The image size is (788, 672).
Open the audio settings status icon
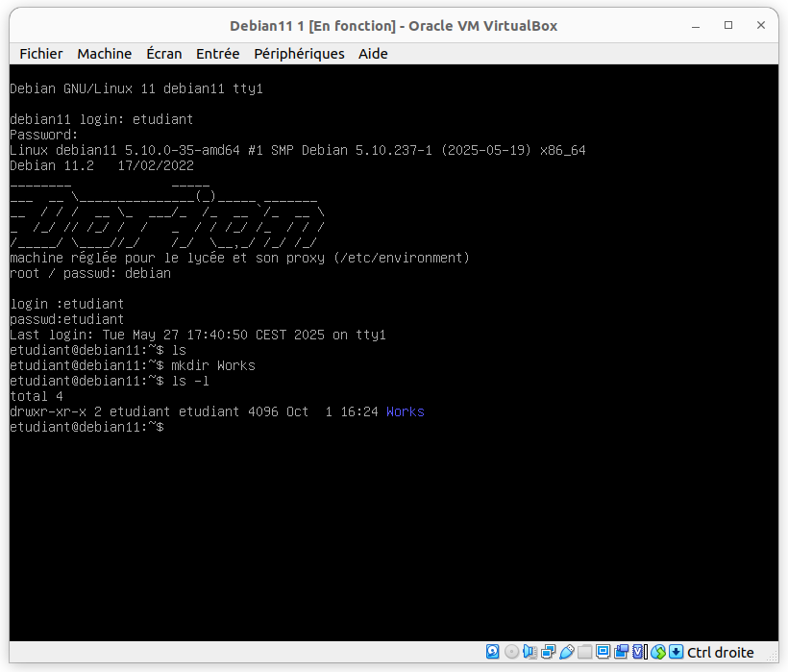point(529,652)
